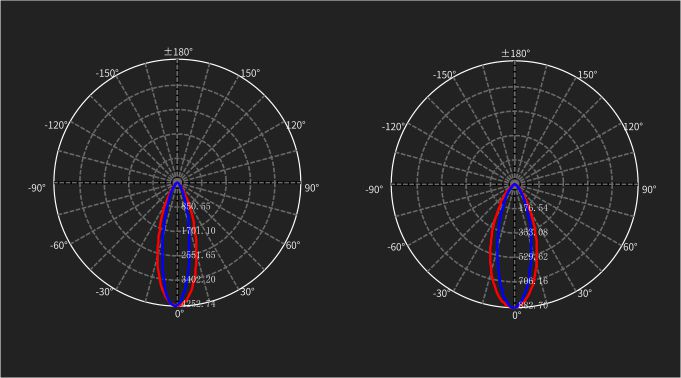Select the 2551.65 ring value label
The height and width of the screenshot is (378, 681).
click(x=198, y=255)
